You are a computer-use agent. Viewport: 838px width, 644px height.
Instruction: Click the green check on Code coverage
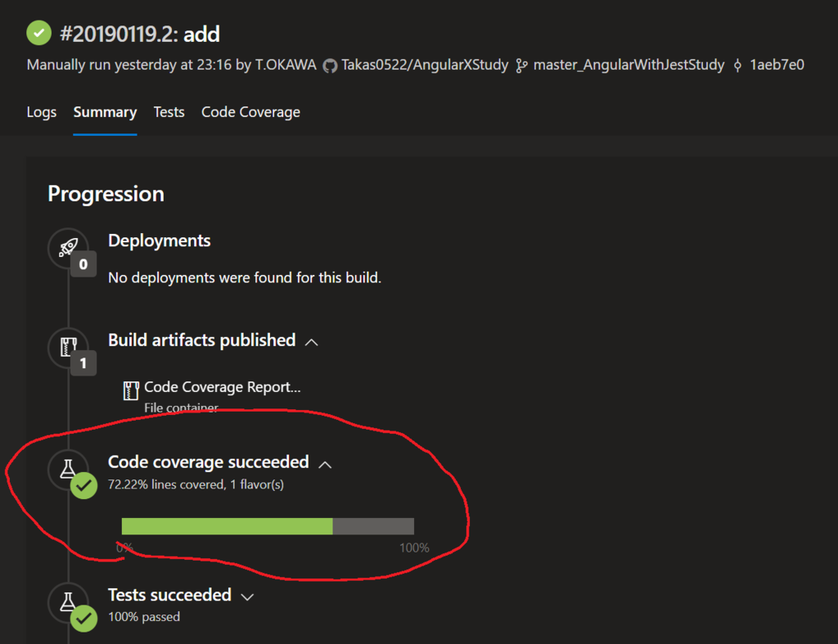pos(84,486)
